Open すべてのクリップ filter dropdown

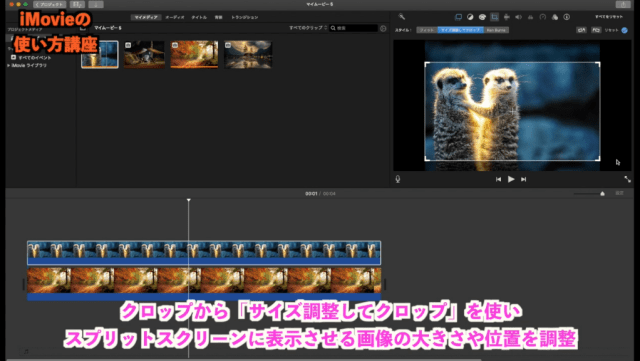(308, 28)
